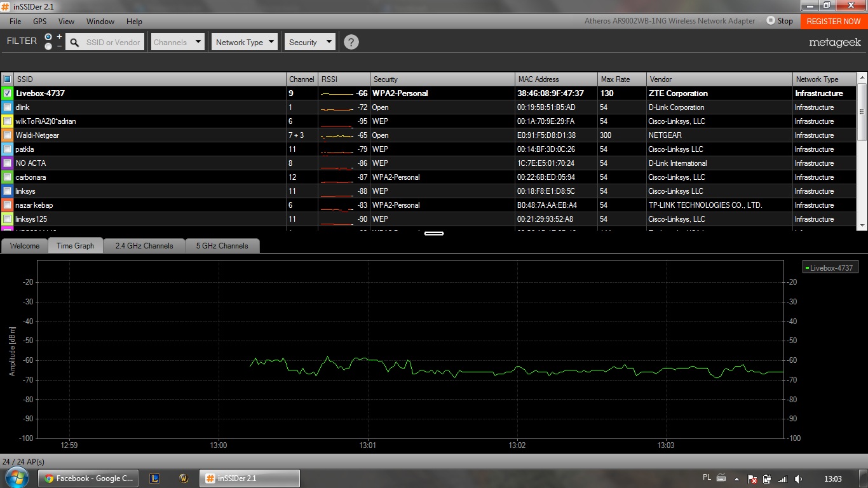The image size is (868, 488).
Task: Switch to the Welcome tab
Action: [x=25, y=246]
